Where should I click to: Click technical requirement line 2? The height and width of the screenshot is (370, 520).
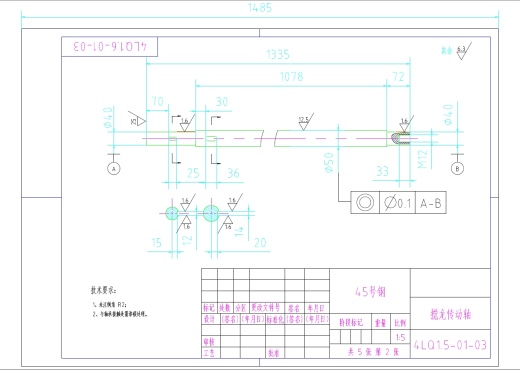(120, 314)
